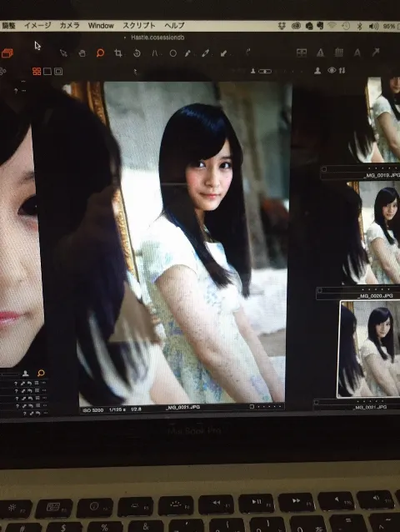Toggle the Before/After compare icon
Viewport: 400px width, 532px height.
pyautogui.click(x=302, y=53)
